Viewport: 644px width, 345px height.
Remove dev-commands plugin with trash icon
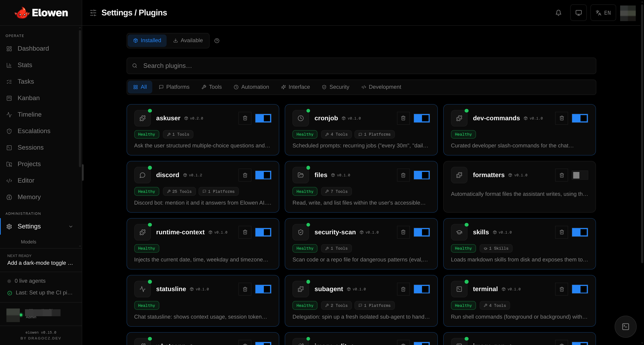[x=561, y=118]
